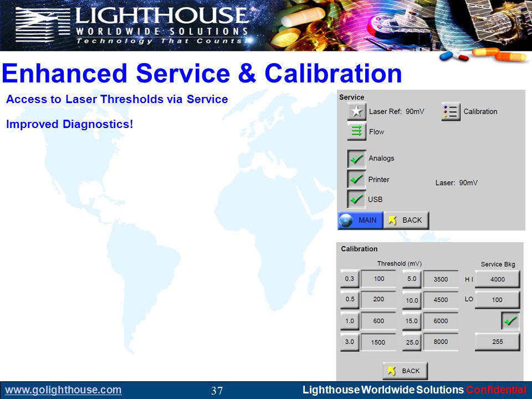Toggle the USB checkmark
This screenshot has height=399, width=532.
[356, 199]
